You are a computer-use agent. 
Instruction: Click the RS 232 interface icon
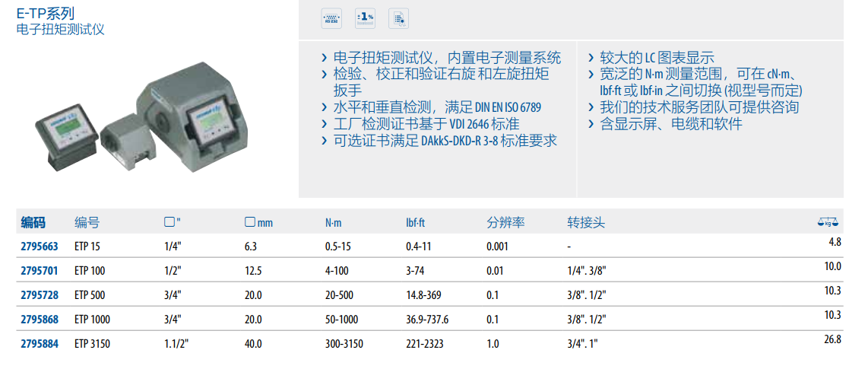(331, 19)
